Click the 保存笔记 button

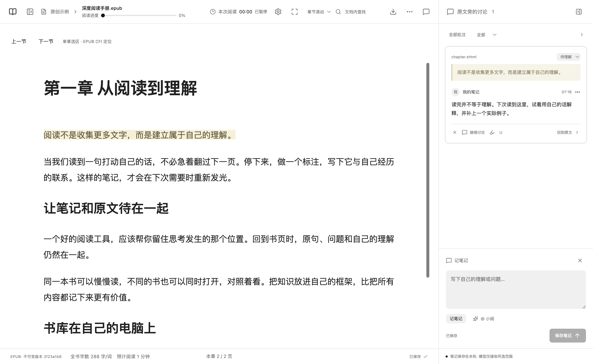568,336
